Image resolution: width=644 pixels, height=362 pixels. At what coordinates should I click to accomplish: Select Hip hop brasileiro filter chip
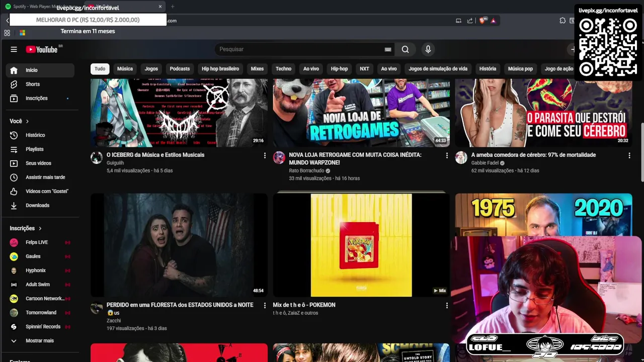pos(220,69)
